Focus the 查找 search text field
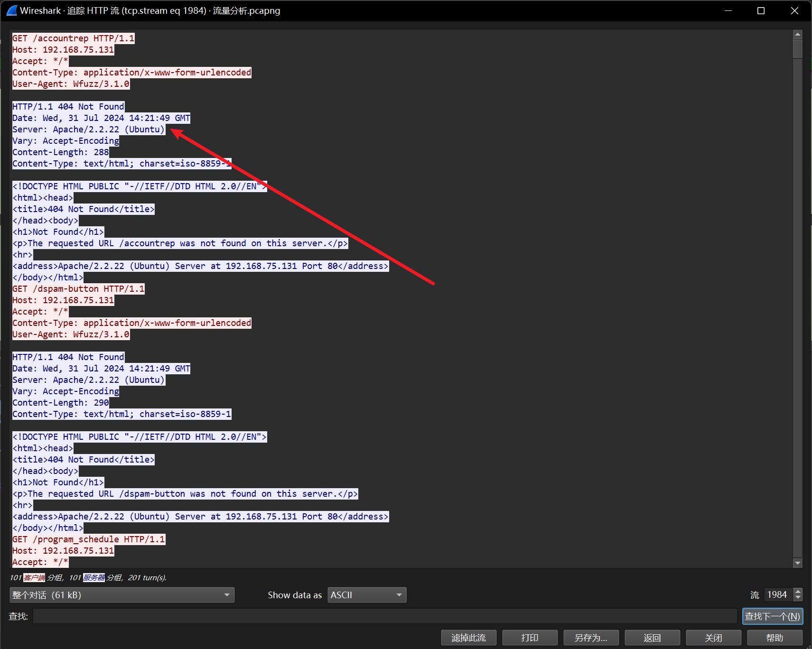Image resolution: width=812 pixels, height=649 pixels. click(384, 616)
